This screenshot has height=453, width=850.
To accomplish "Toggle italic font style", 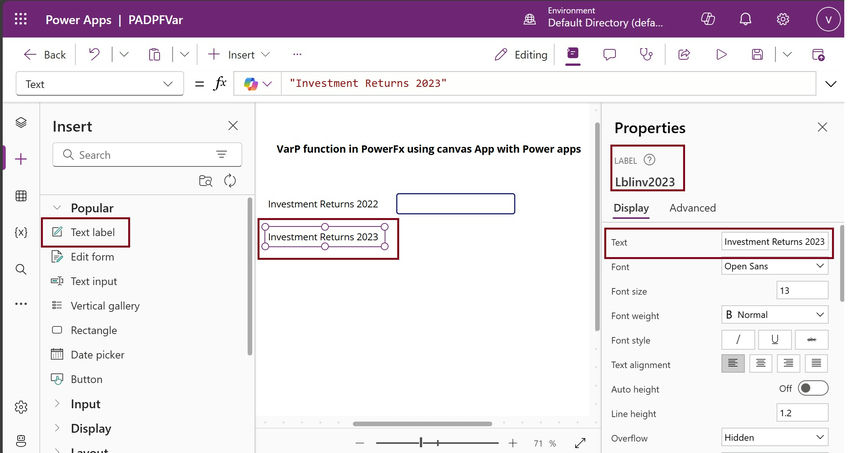I will [x=738, y=340].
